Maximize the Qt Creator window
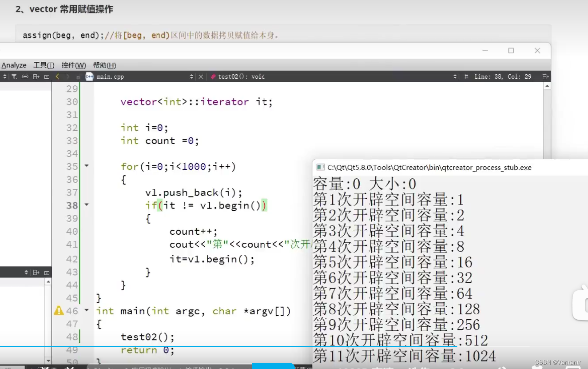588x369 pixels. 511,51
